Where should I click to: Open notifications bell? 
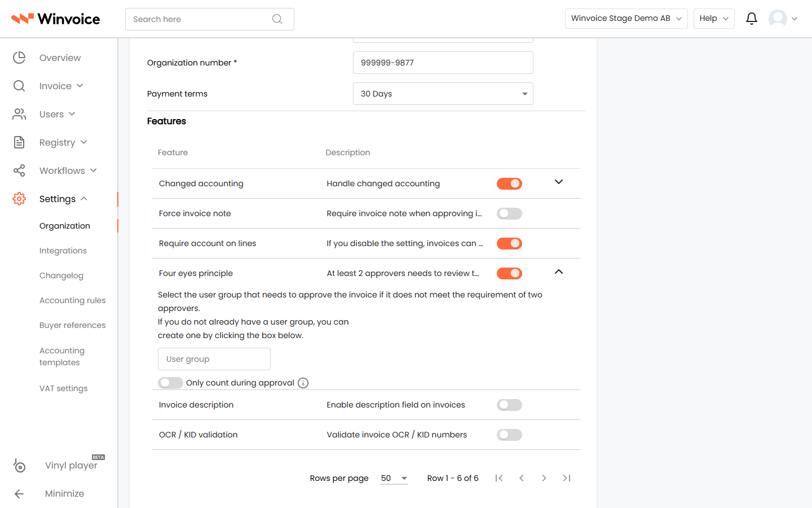pos(752,19)
